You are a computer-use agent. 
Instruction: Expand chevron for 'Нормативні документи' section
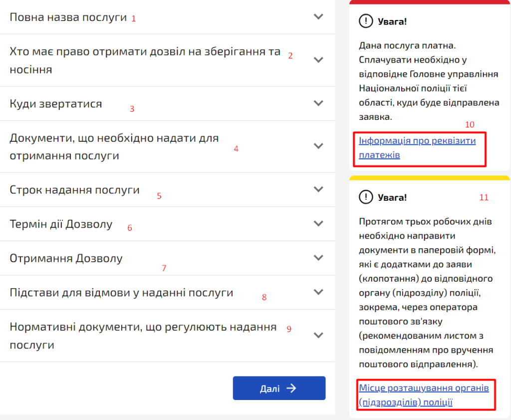tap(318, 336)
